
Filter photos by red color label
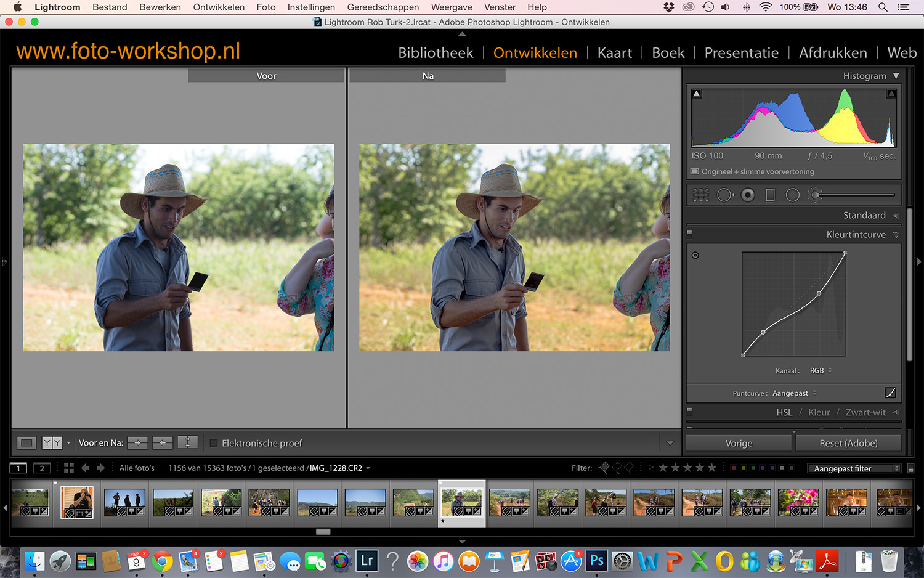point(734,468)
